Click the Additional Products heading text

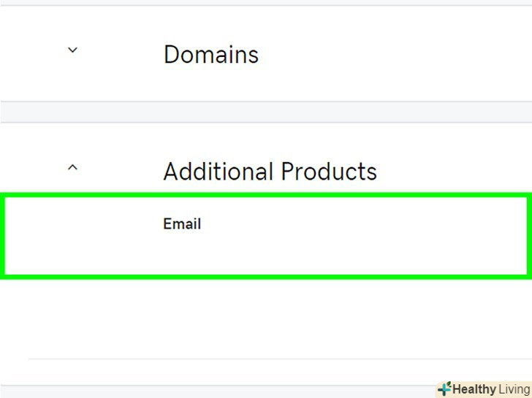tap(270, 172)
